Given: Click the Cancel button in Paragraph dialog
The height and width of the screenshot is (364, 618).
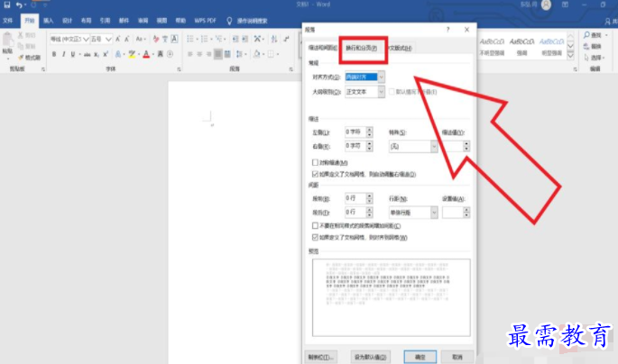Looking at the screenshot, I should coord(457,357).
